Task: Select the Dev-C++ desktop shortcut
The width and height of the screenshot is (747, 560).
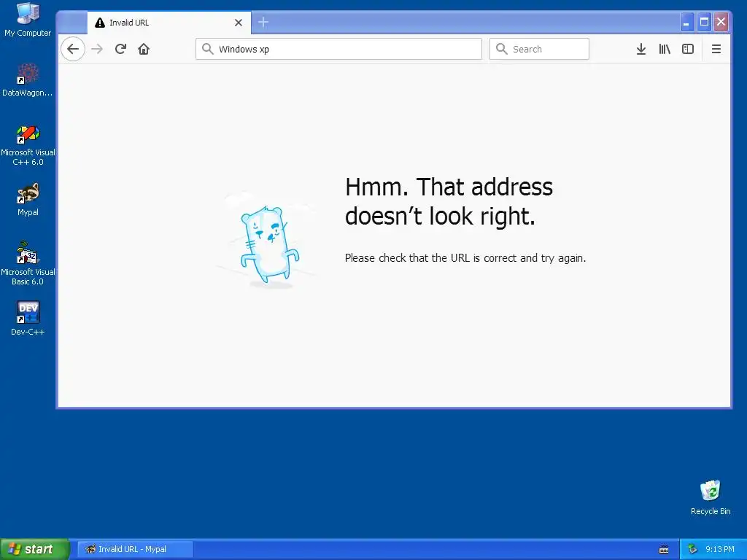Action: [x=28, y=318]
